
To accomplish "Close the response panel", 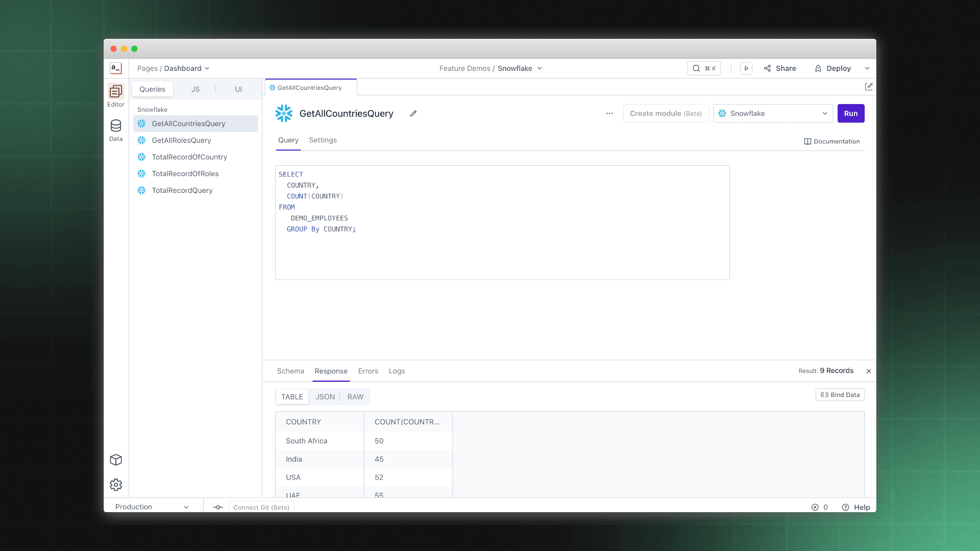I will pos(869,371).
